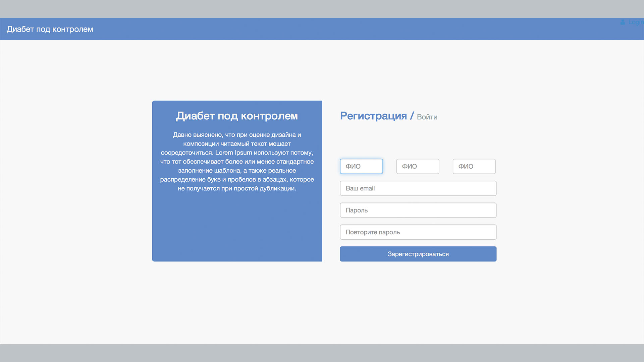Image resolution: width=644 pixels, height=362 pixels.
Task: Click empty area of blue info card
Action: pyautogui.click(x=237, y=228)
